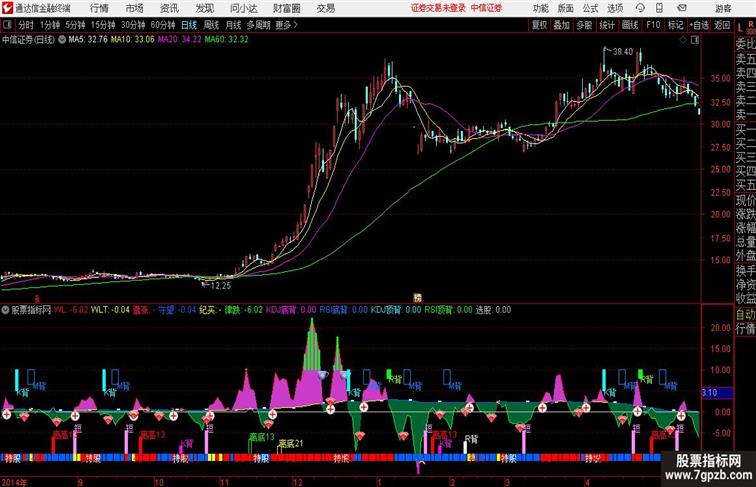
Task: Switch to 60分钟 period tab
Action: (163, 25)
